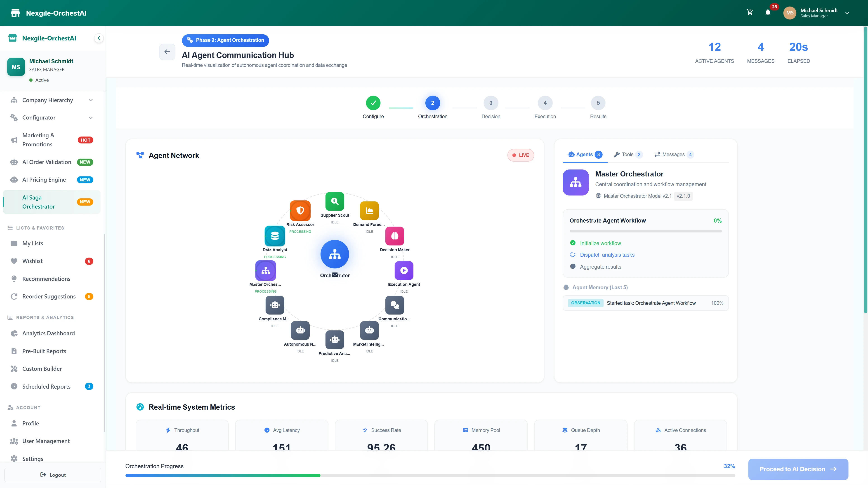Click the back arrow near AI Agent Communication Hub
868x488 pixels.
point(167,52)
